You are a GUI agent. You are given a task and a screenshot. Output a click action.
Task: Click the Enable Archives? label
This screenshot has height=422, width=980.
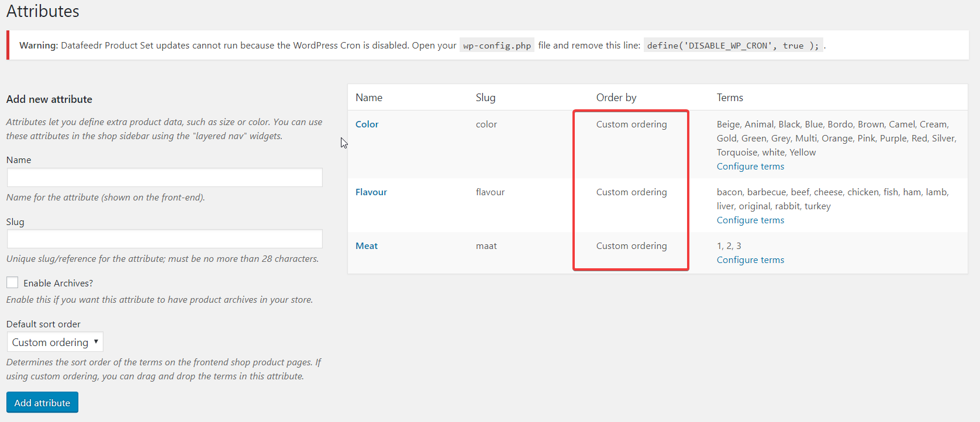click(x=58, y=283)
